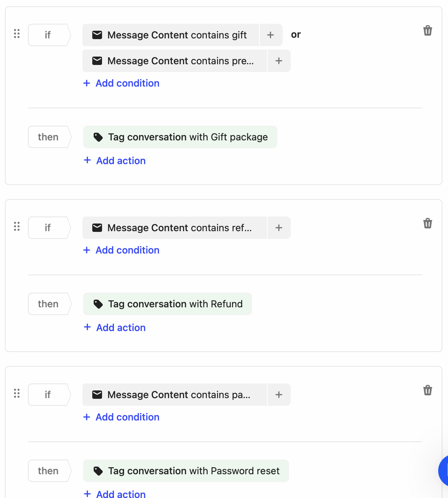This screenshot has width=448, height=498.
Task: Click plus beside 'contains pa...' condition
Action: (279, 395)
